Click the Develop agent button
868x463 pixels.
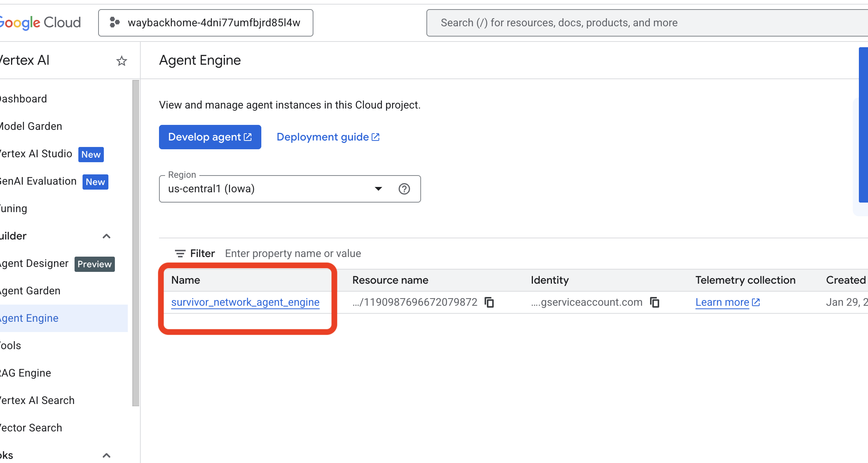coord(210,137)
